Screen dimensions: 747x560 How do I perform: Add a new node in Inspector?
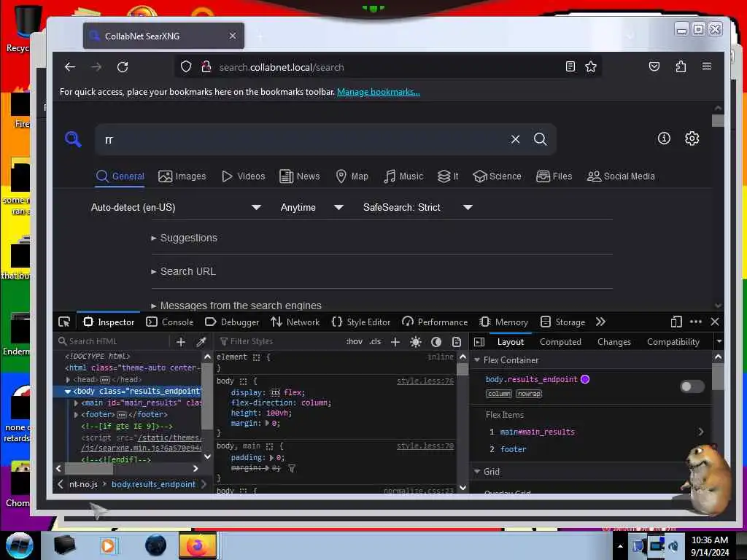tap(181, 341)
